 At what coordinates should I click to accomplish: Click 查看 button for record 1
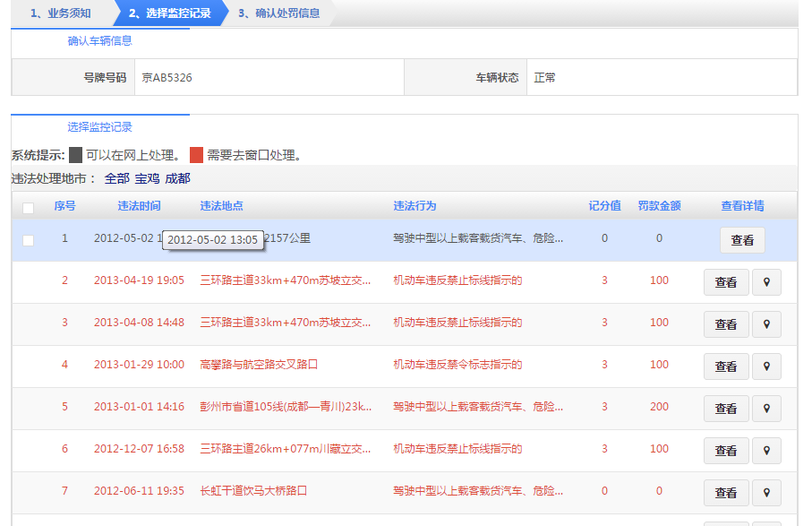pyautogui.click(x=741, y=240)
